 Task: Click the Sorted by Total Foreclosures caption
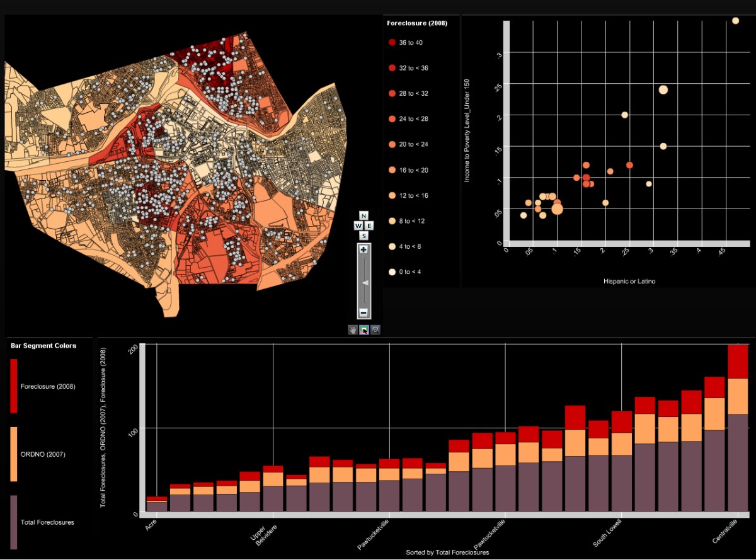point(447,552)
